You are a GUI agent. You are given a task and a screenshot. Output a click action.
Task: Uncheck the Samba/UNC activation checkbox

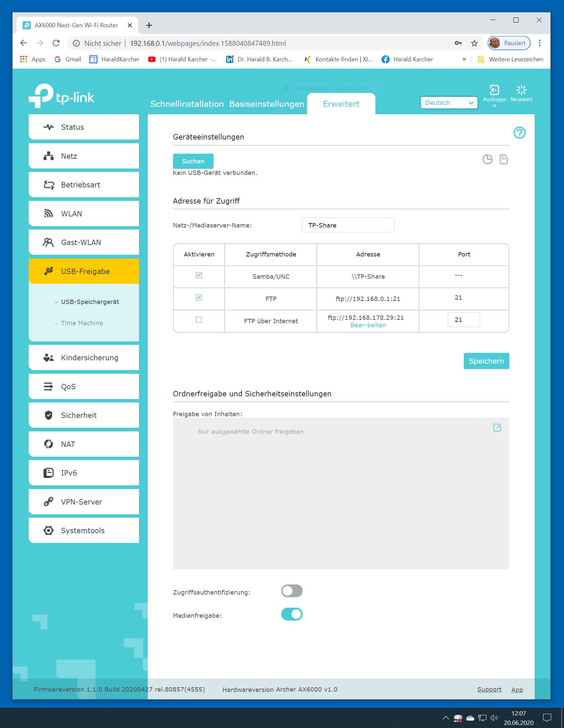[x=199, y=275]
